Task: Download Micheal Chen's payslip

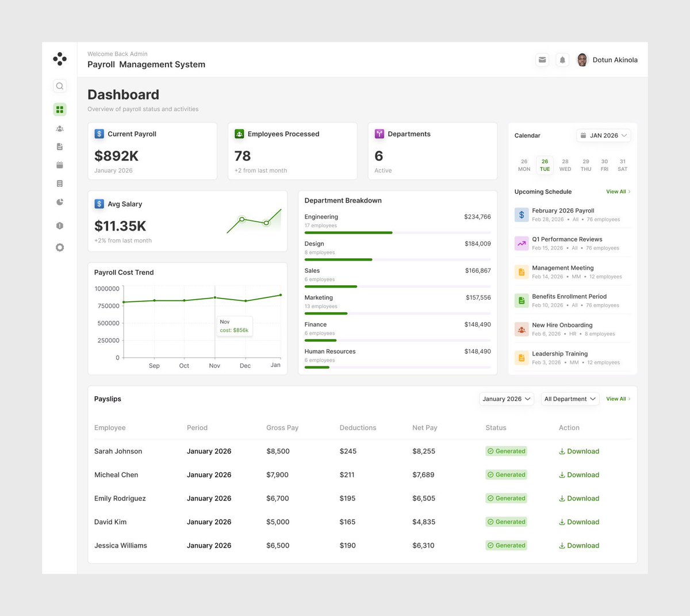Action: pos(579,475)
